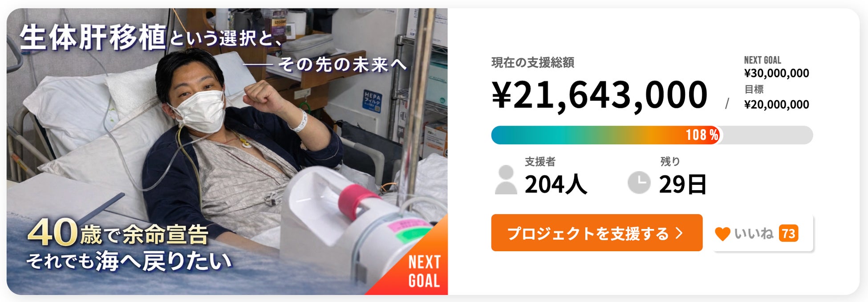The width and height of the screenshot is (868, 302).
Task: Like the project with いいね button
Action: [763, 233]
